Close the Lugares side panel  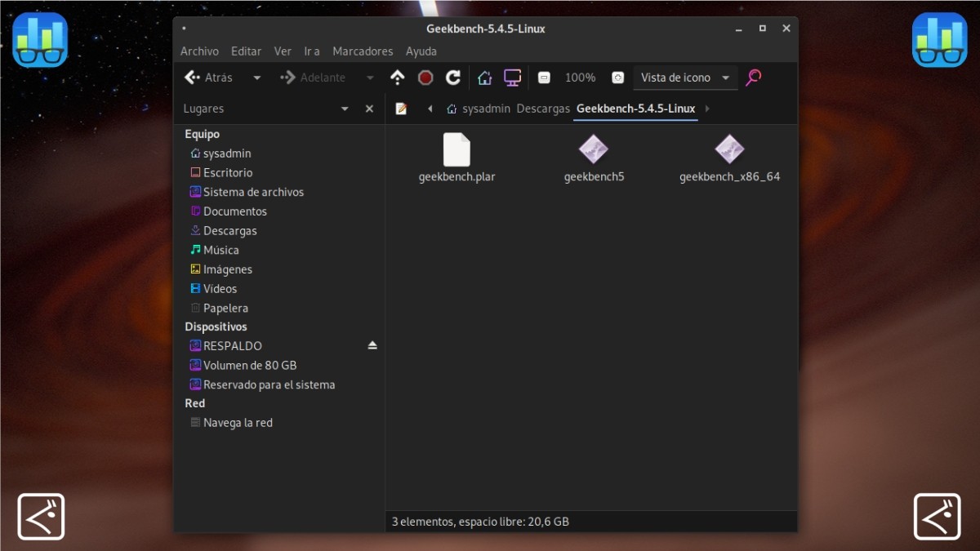[369, 109]
